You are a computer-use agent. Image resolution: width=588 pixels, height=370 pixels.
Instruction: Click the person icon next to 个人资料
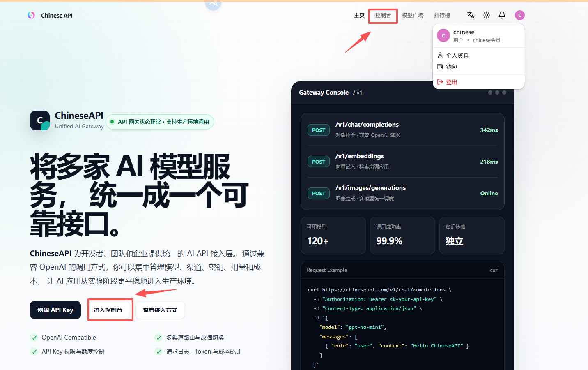point(440,55)
